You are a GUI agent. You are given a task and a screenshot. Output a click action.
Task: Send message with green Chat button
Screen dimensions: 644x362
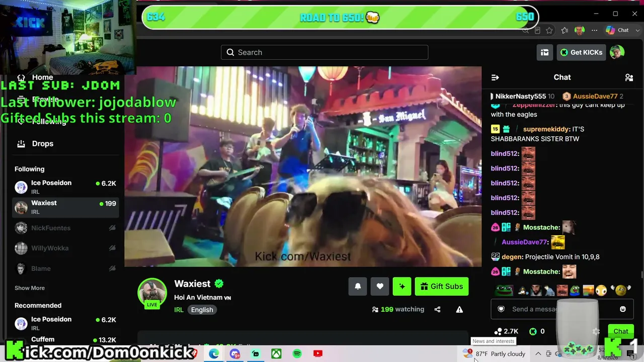620,331
